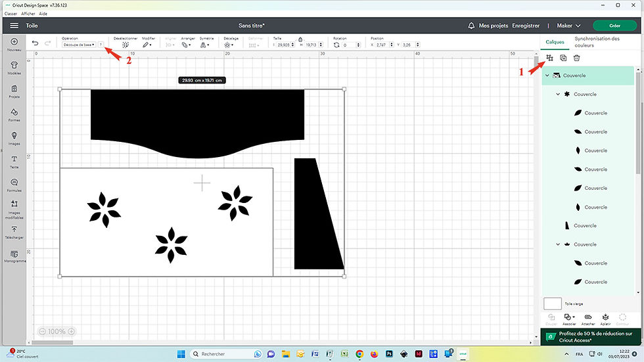
Task: Open Photoshop from the taskbar
Action: point(389,354)
